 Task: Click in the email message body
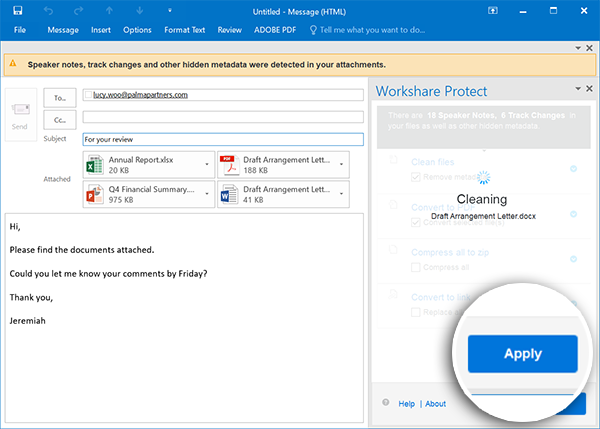pyautogui.click(x=184, y=318)
